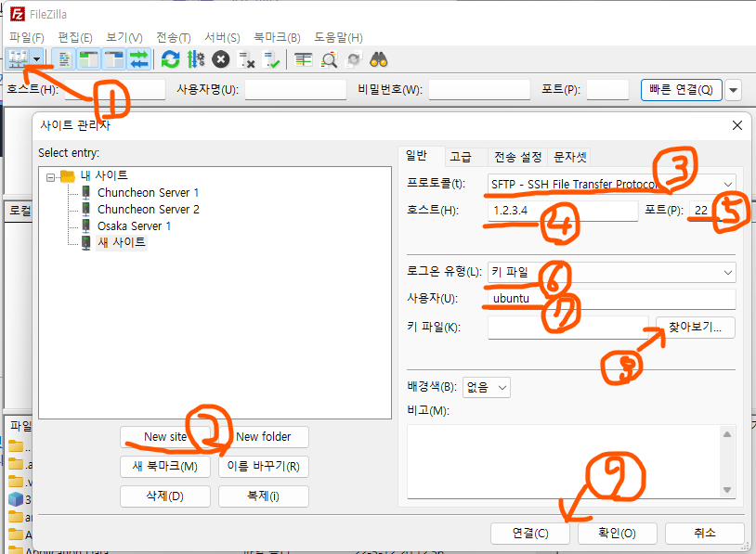Edit the site host field 1.2.3.4
Image resolution: width=756 pixels, height=554 pixels.
(563, 211)
